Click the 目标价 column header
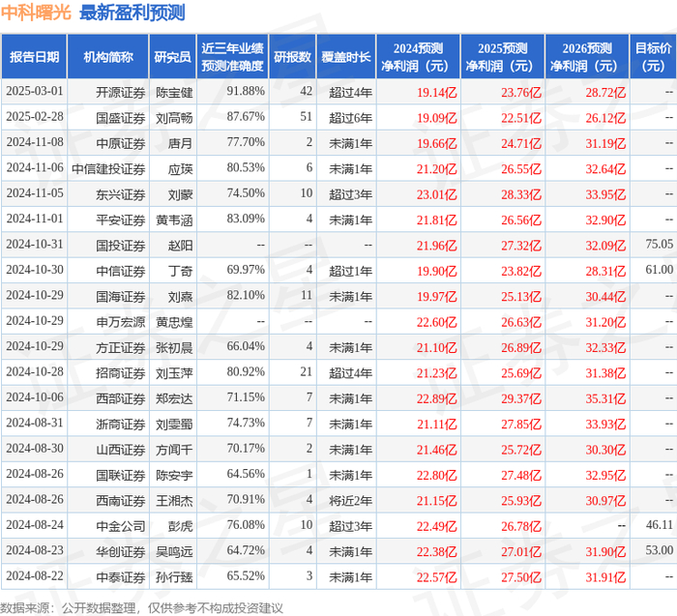 653,57
